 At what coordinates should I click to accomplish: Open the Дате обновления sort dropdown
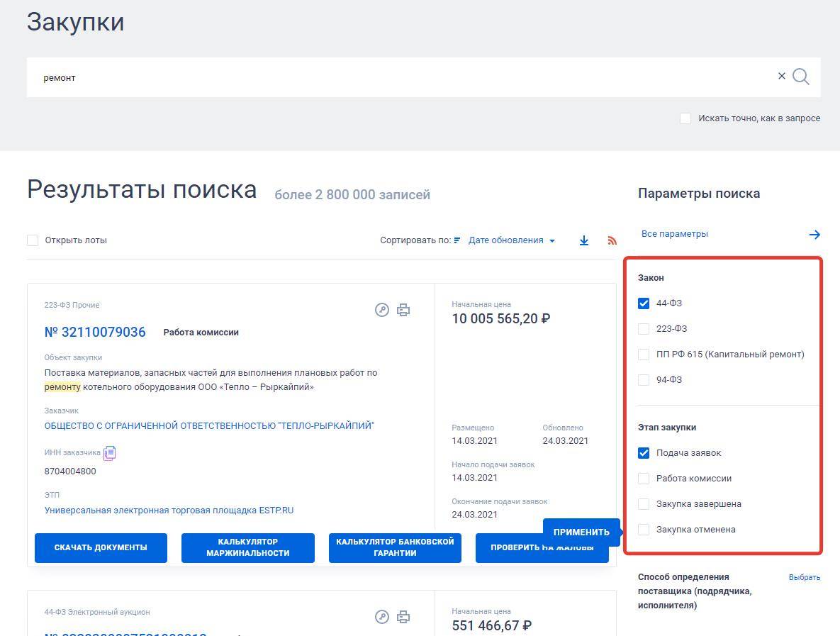(510, 240)
